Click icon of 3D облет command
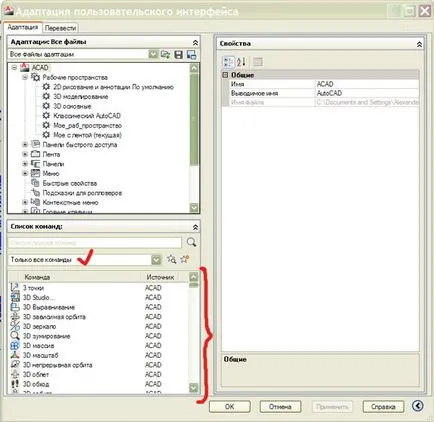 tap(15, 374)
